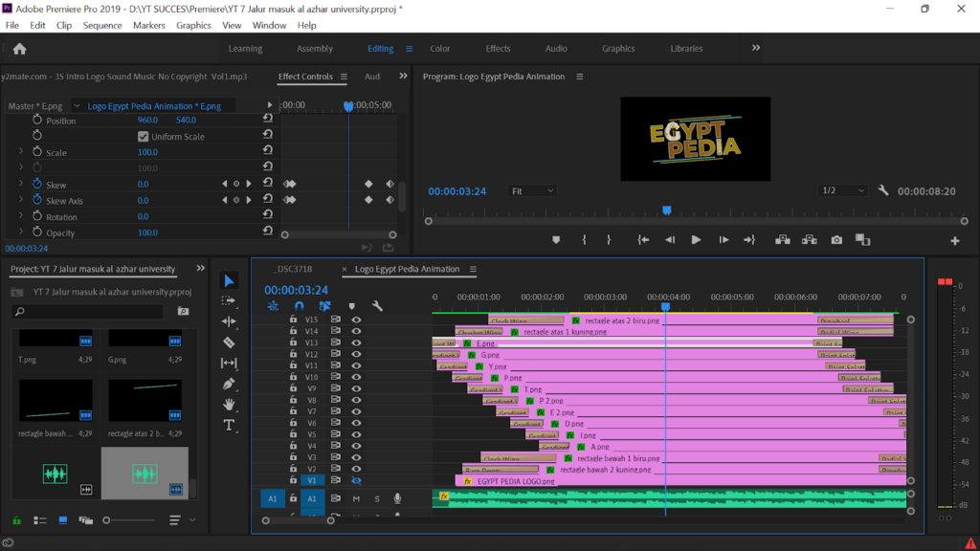The height and width of the screenshot is (551, 980).
Task: Mute audio track A1
Action: pyautogui.click(x=356, y=498)
